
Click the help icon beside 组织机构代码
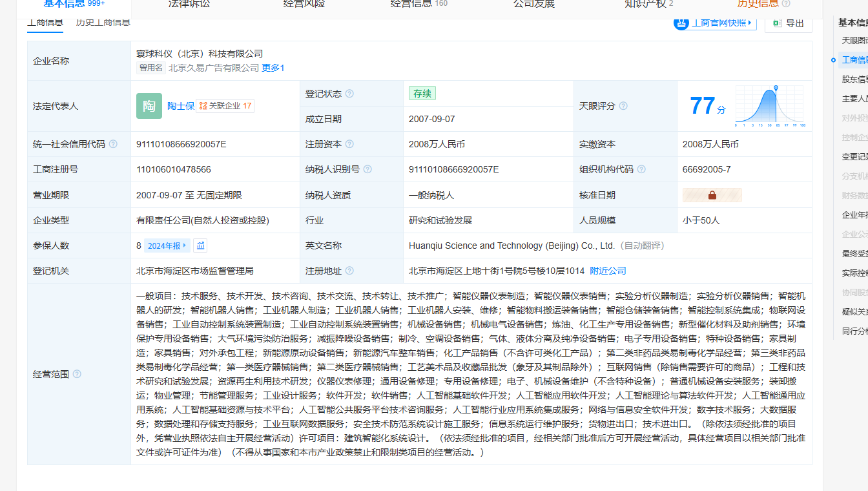pos(641,169)
